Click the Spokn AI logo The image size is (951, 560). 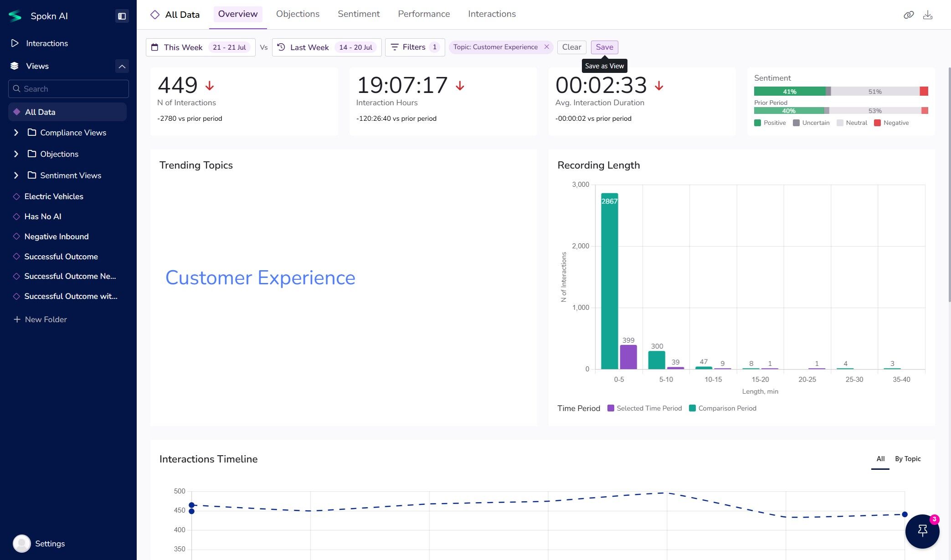tap(15, 16)
